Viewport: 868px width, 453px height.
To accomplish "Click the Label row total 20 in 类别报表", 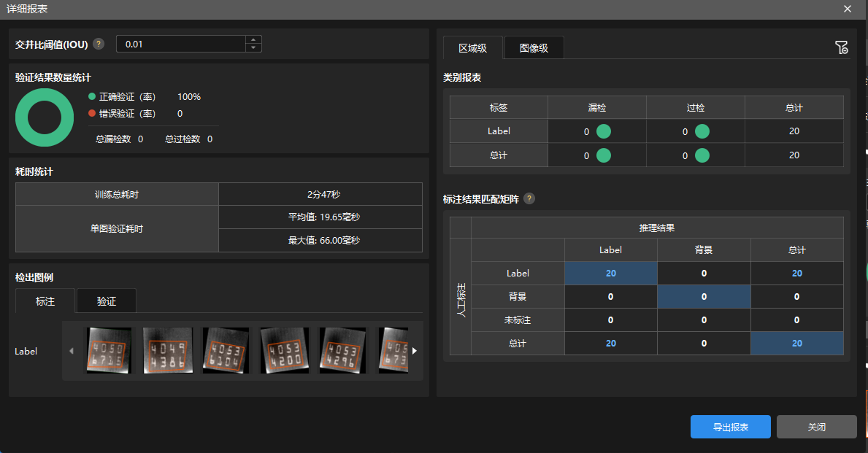I will point(794,131).
